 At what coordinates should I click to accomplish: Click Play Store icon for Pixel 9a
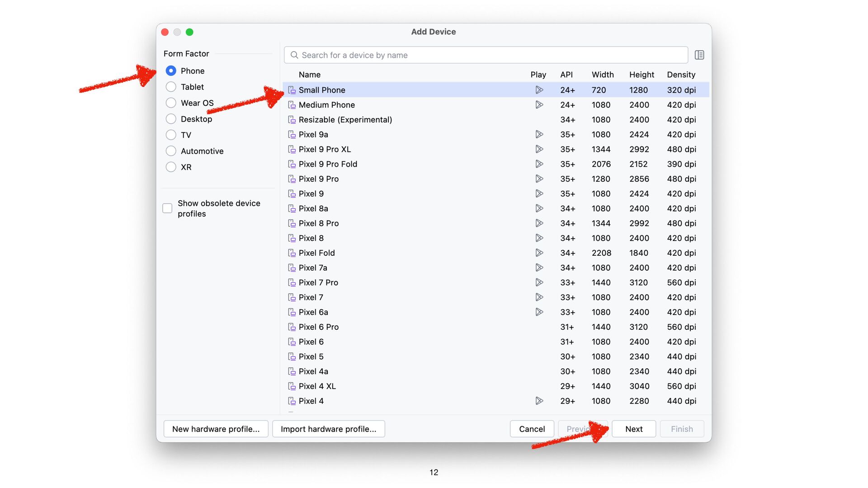pyautogui.click(x=539, y=134)
